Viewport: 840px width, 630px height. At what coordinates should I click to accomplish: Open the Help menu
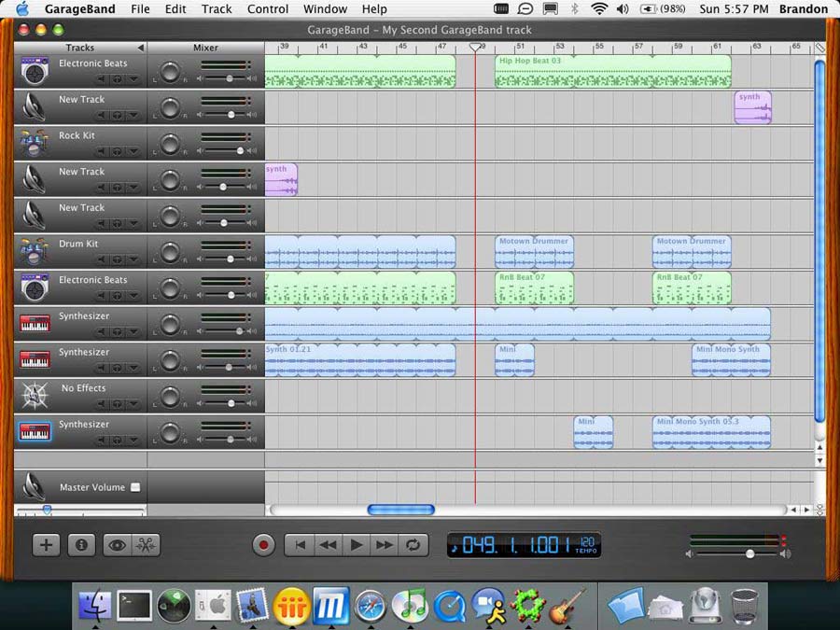[374, 9]
